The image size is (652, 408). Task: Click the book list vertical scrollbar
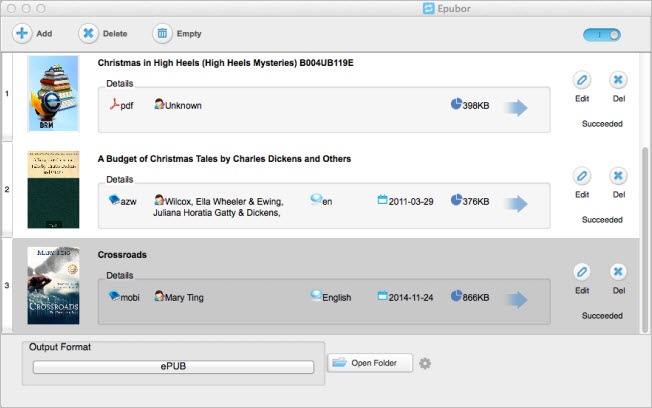tap(645, 240)
